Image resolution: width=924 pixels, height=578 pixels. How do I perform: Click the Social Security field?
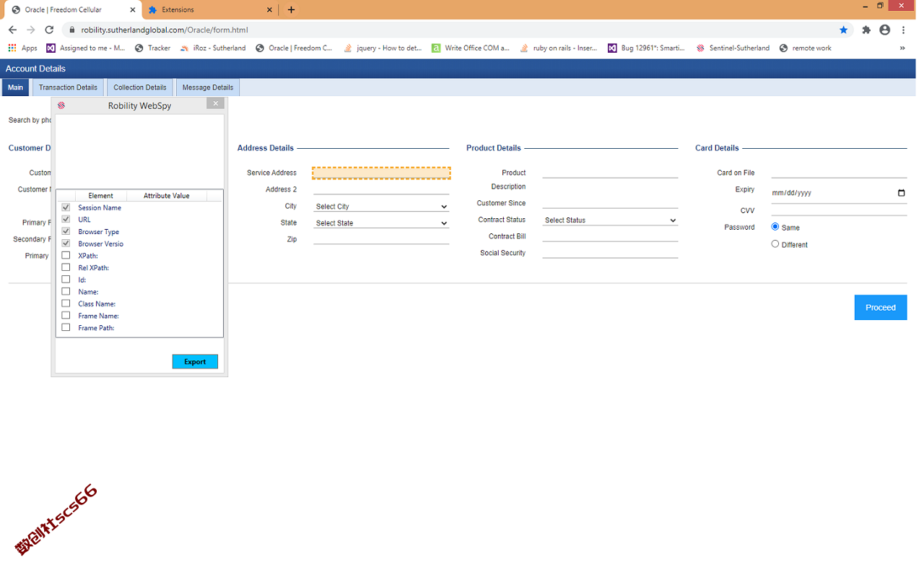tap(610, 253)
